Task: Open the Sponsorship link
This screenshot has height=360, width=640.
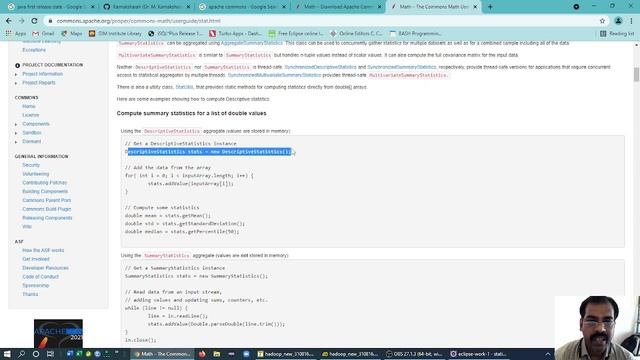Action: coord(36,286)
